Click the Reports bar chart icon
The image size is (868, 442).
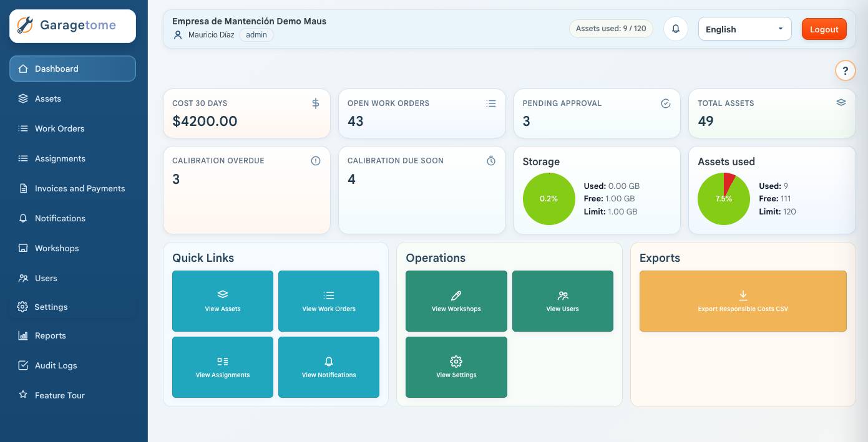[23, 335]
